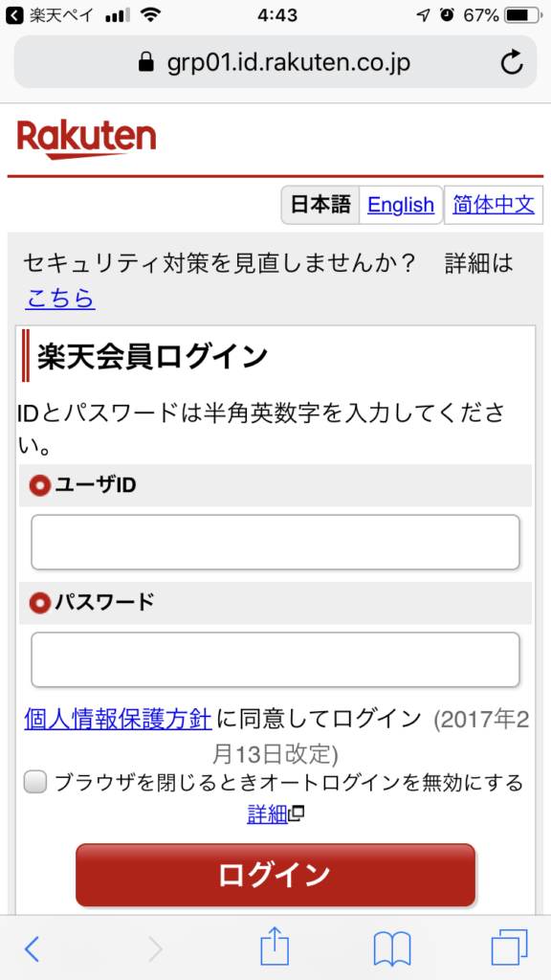Click the red ログイン button
The image size is (551, 980).
pos(275,875)
